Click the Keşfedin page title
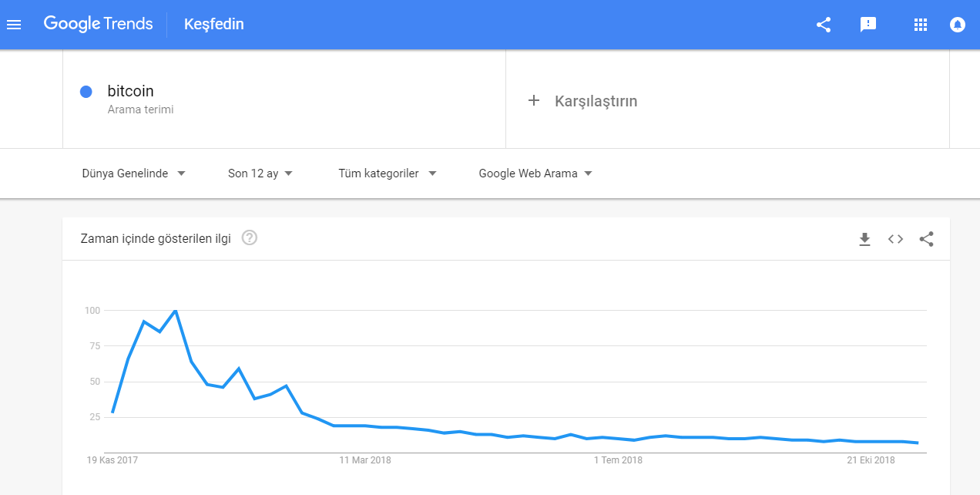 pyautogui.click(x=214, y=24)
